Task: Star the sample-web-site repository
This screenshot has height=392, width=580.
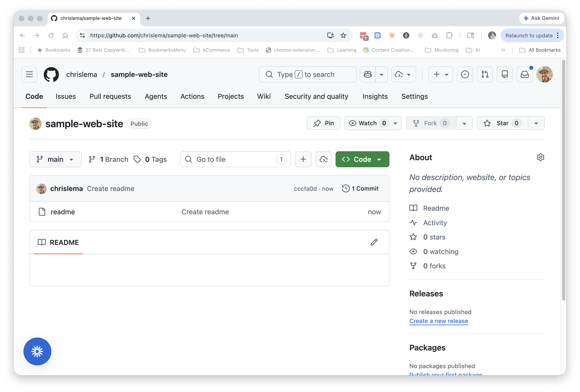Action: [x=502, y=123]
